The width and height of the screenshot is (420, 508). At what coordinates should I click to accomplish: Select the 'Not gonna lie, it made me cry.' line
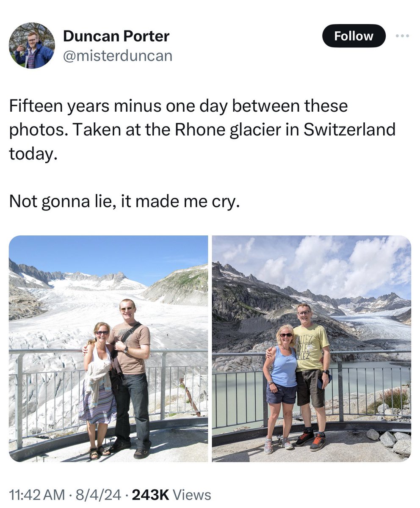(124, 202)
